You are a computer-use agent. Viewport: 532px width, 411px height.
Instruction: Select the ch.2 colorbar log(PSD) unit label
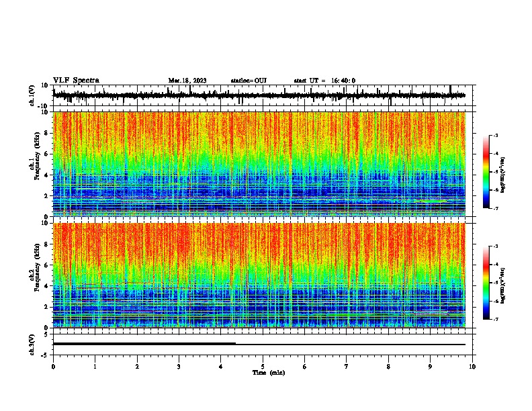[x=503, y=285]
